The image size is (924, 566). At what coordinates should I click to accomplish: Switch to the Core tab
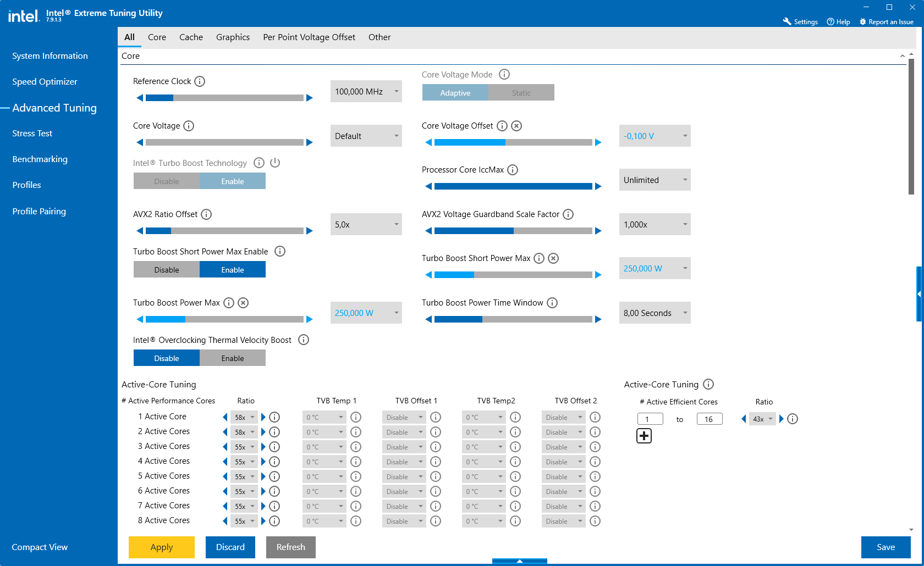tap(157, 37)
